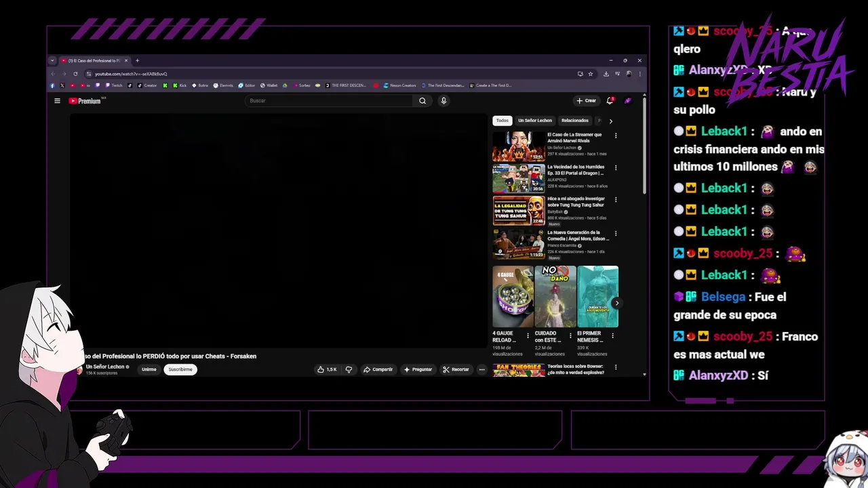The image size is (868, 488).
Task: Open Tung Tung Tung Sahur legality thumbnail
Action: coord(519,211)
